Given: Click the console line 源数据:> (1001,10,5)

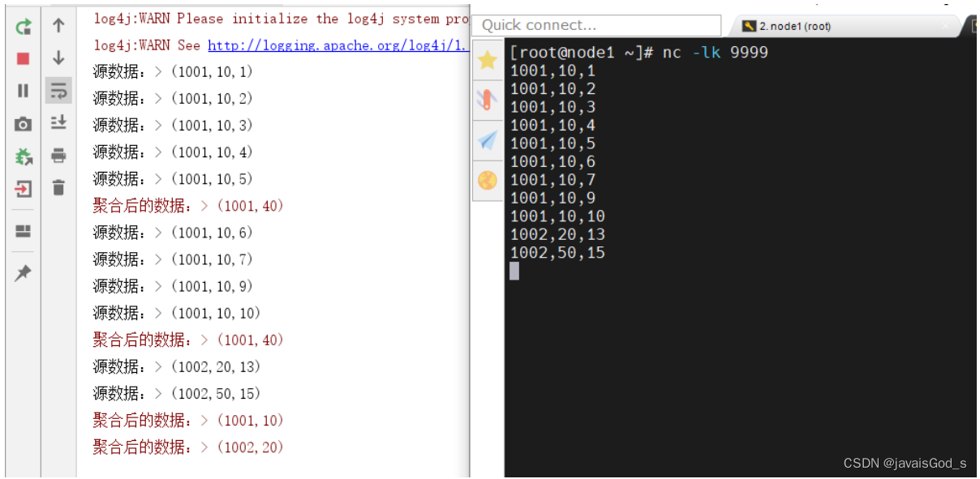Looking at the screenshot, I should coord(174,179).
